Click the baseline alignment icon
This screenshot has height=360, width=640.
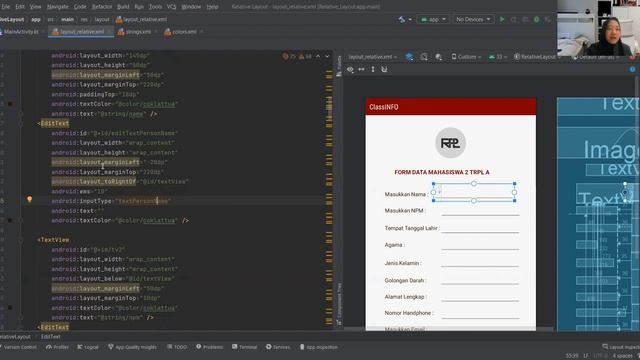point(384,69)
